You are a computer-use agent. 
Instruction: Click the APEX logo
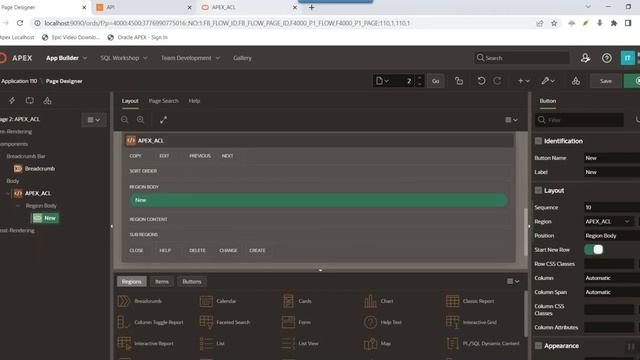pos(16,58)
